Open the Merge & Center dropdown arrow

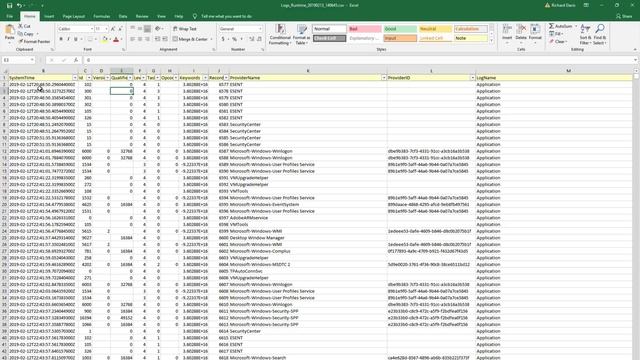(x=211, y=39)
